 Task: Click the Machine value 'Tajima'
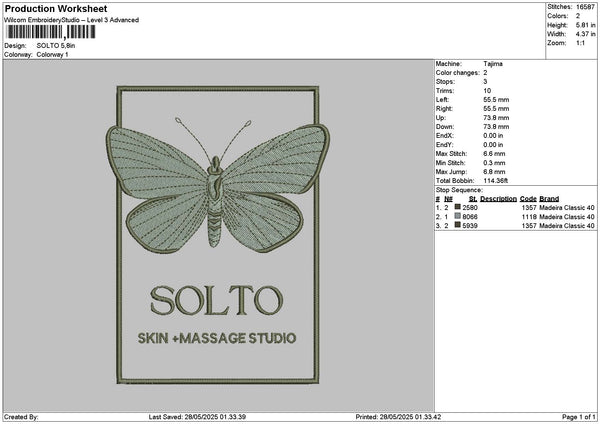click(x=493, y=64)
